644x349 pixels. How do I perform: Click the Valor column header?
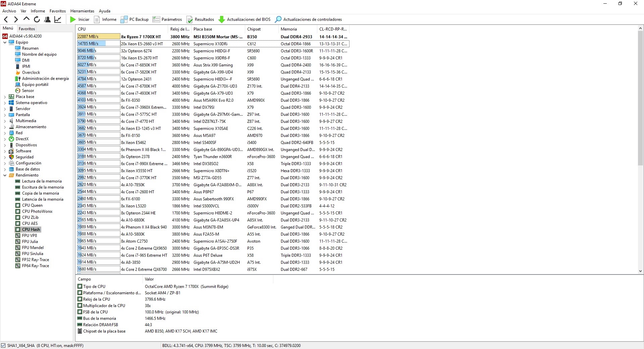click(x=208, y=279)
